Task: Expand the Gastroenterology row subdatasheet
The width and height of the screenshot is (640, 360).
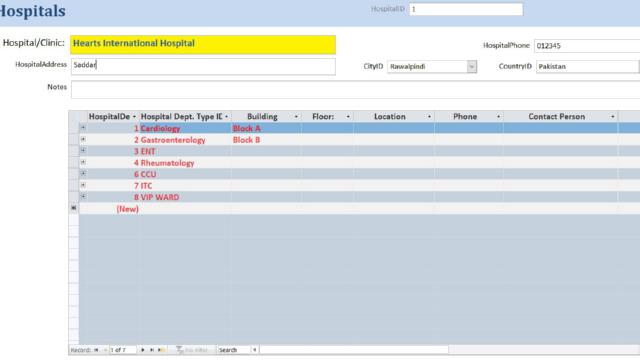Action: (83, 139)
